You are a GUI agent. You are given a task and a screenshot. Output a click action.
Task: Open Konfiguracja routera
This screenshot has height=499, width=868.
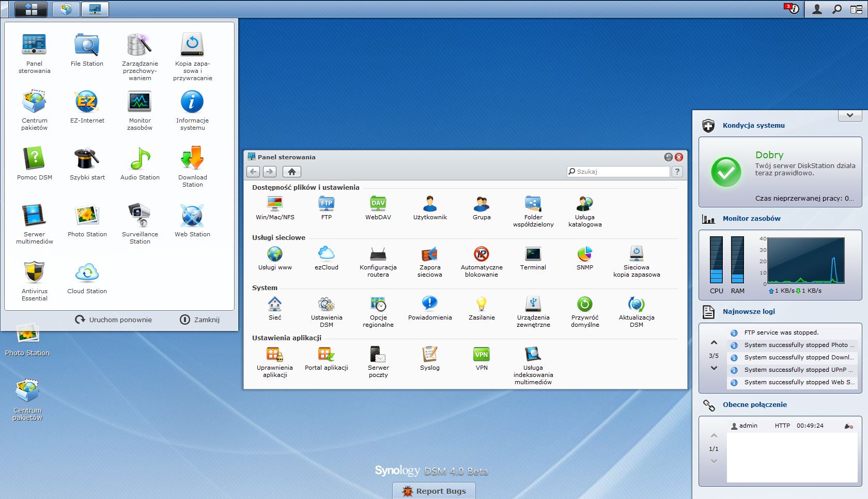click(x=378, y=262)
